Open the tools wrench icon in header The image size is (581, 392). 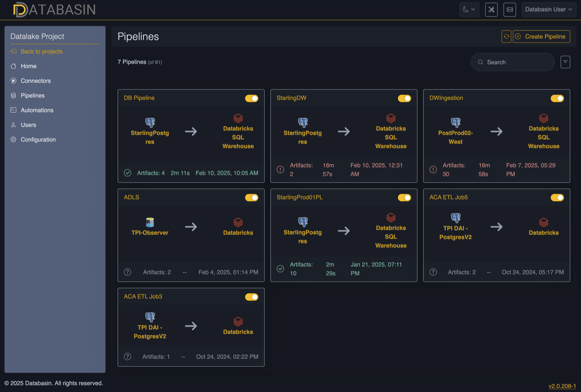click(491, 10)
